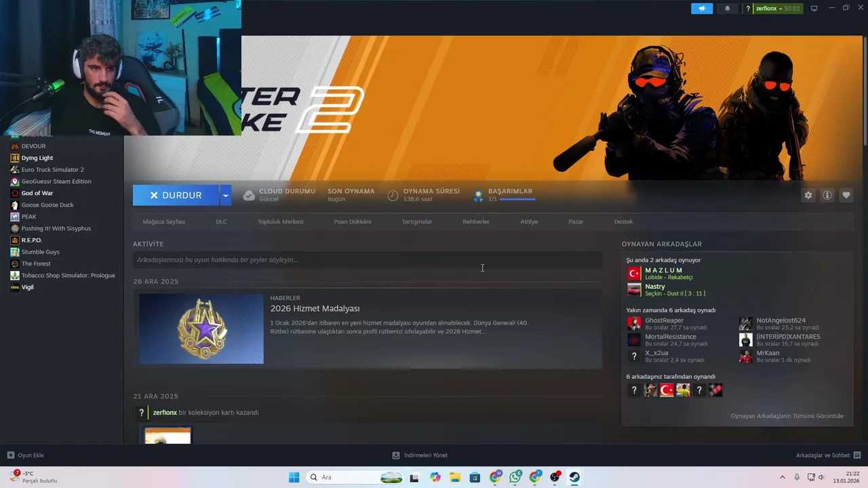Click the Windows taskbar search box
The height and width of the screenshot is (488, 868).
[x=355, y=477]
